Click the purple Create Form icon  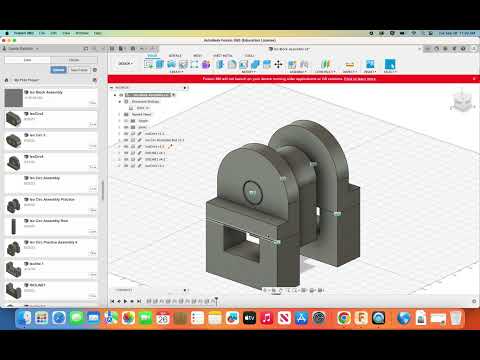click(206, 64)
